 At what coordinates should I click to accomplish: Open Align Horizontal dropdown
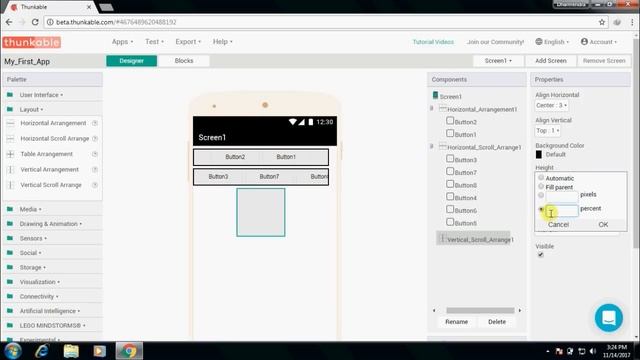551,105
